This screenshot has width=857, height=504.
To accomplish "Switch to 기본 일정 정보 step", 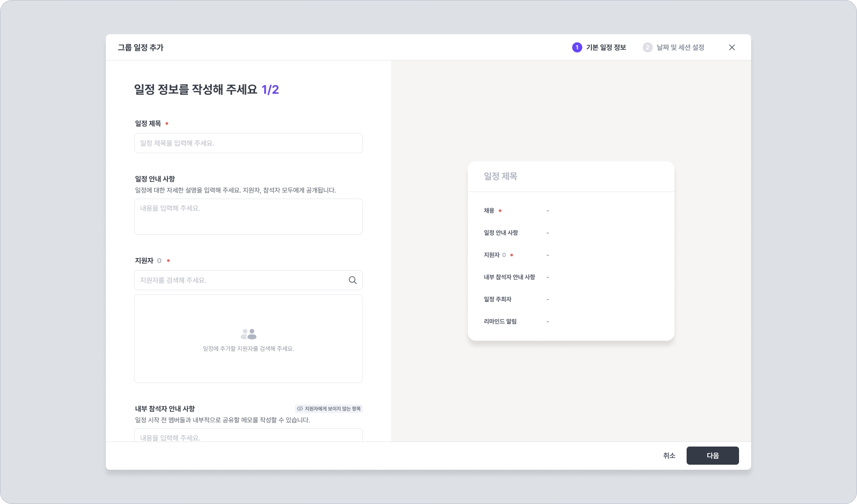I will [606, 47].
